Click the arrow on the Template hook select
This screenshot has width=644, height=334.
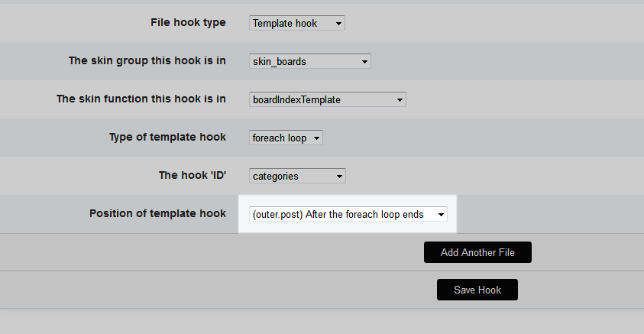338,24
